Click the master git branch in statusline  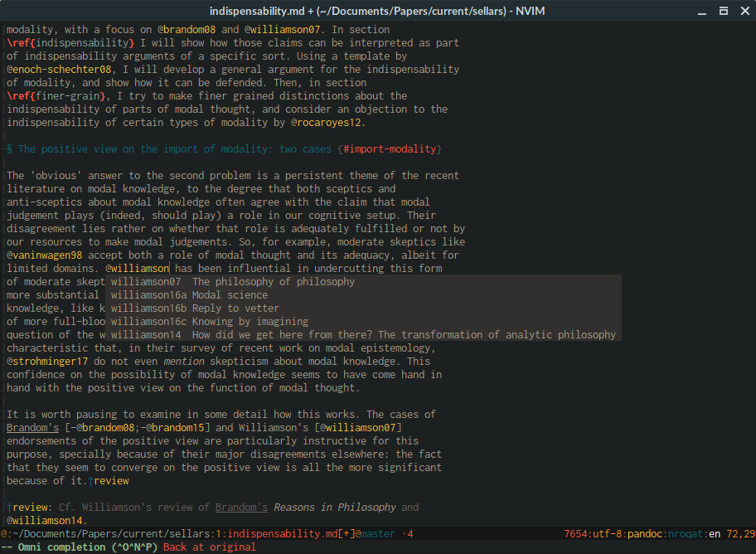point(377,534)
